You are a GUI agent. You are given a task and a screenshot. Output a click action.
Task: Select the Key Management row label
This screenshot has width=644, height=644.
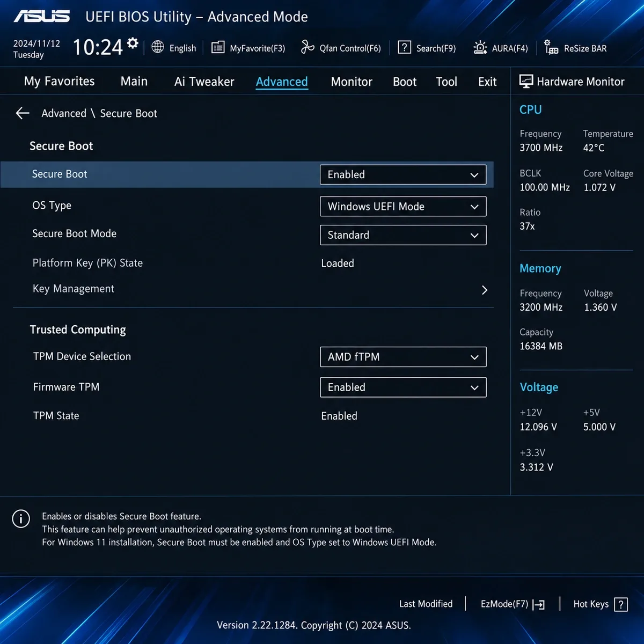(74, 289)
